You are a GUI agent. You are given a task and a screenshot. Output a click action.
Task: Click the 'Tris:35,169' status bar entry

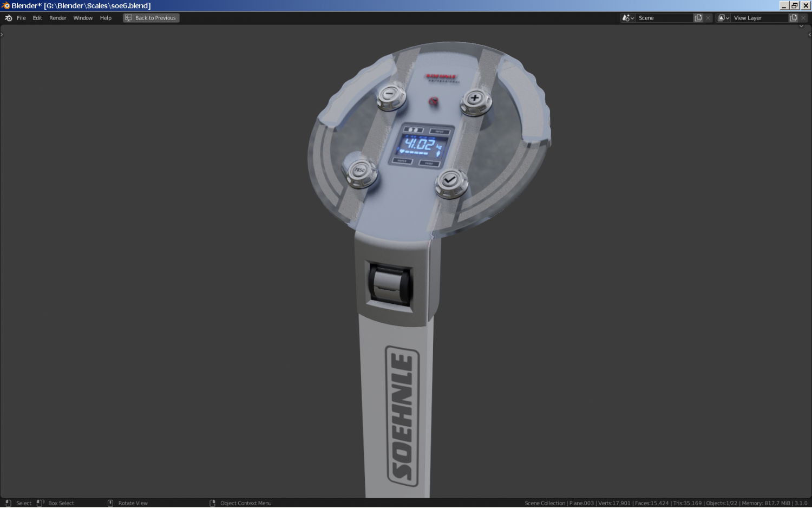[687, 503]
